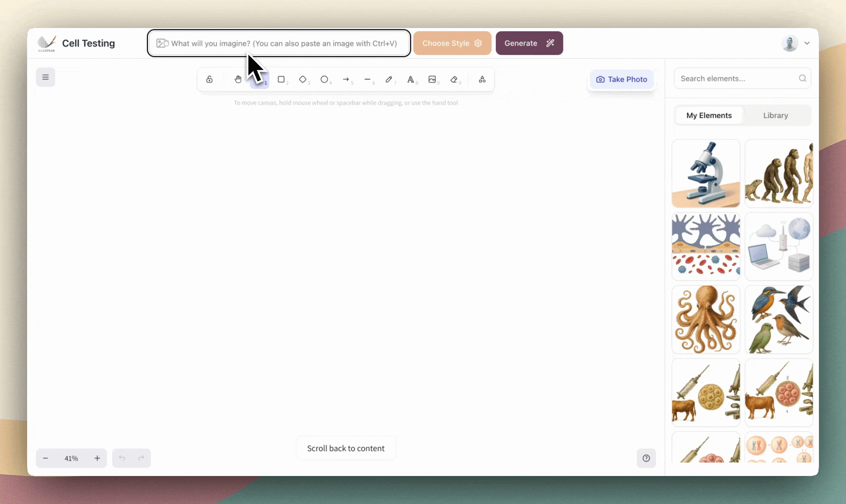Click the Generate button
Image resolution: width=846 pixels, height=504 pixels.
(x=529, y=43)
